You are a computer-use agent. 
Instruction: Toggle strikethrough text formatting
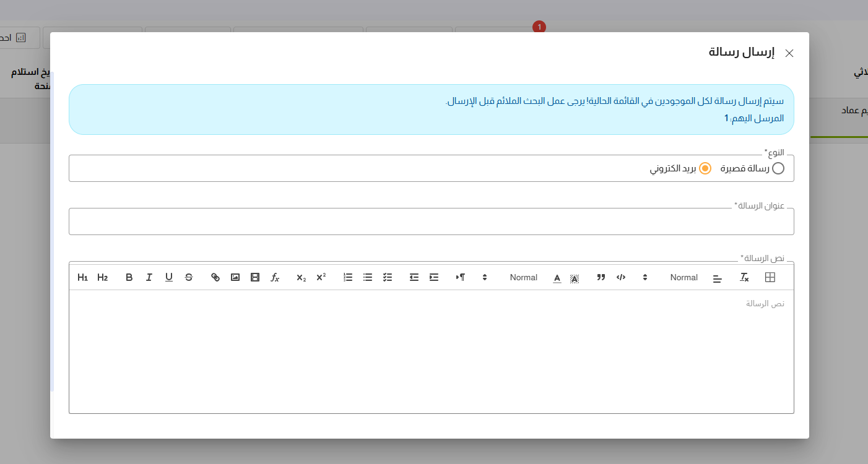tap(189, 278)
